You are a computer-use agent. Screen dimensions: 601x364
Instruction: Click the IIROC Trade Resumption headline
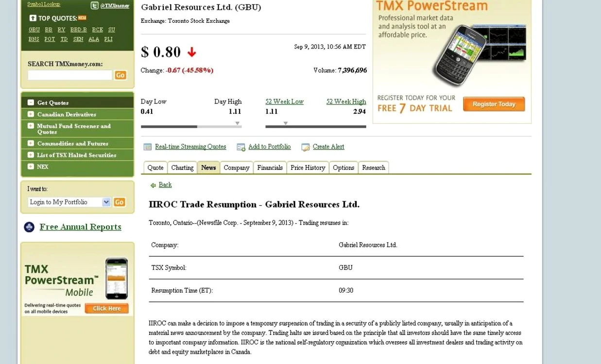254,204
